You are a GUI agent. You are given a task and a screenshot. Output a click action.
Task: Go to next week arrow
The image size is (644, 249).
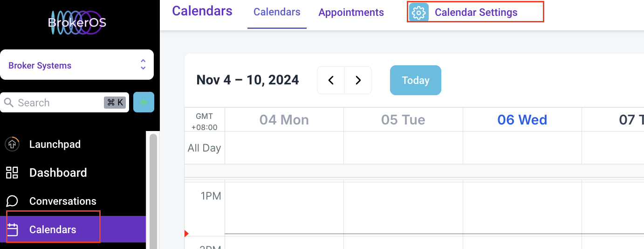tap(358, 80)
